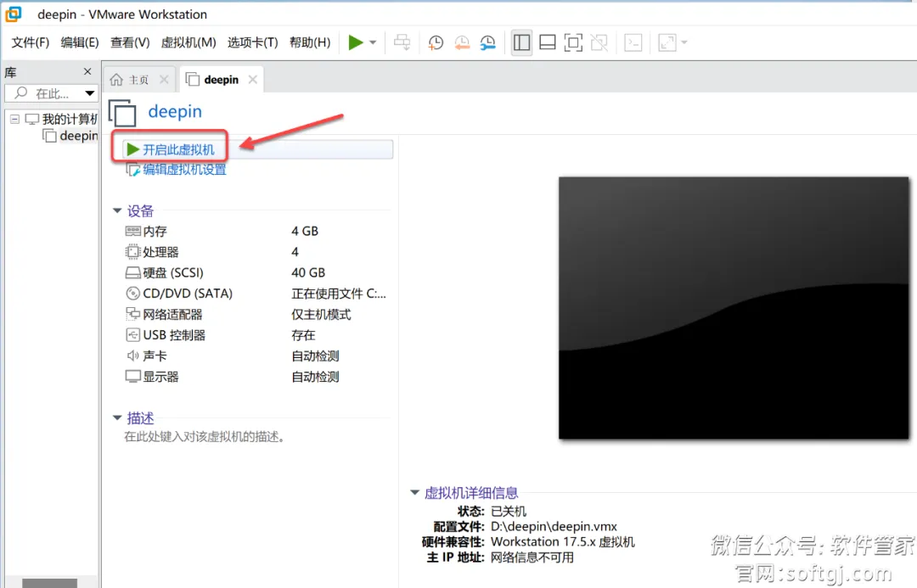The image size is (917, 588).
Task: Select the 仅主机模式 network value
Action: tap(321, 315)
